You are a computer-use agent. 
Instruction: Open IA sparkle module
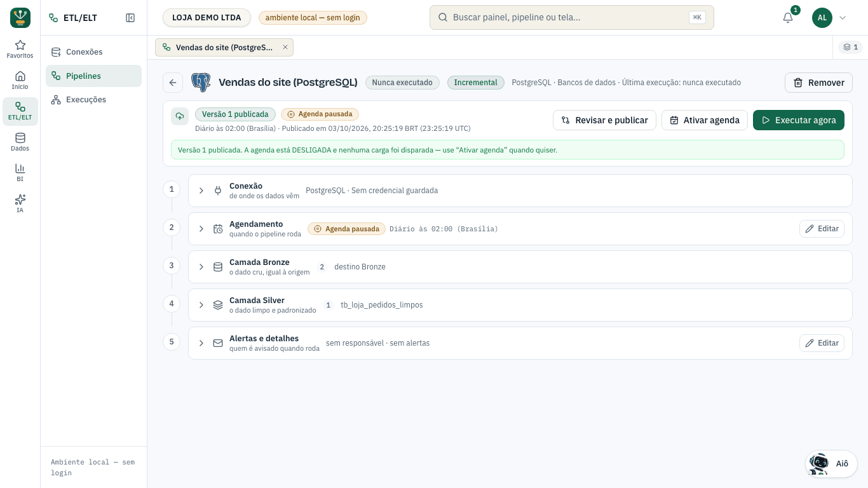click(x=20, y=203)
